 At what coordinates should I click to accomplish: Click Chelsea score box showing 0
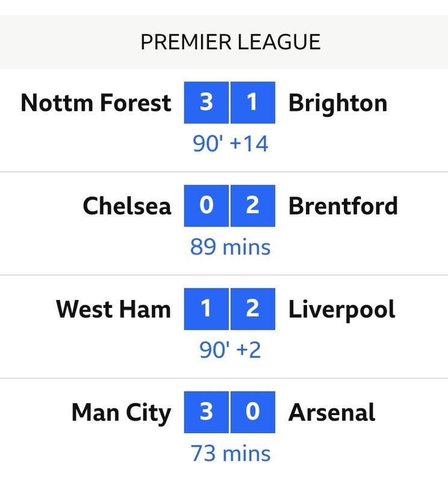[x=206, y=206]
